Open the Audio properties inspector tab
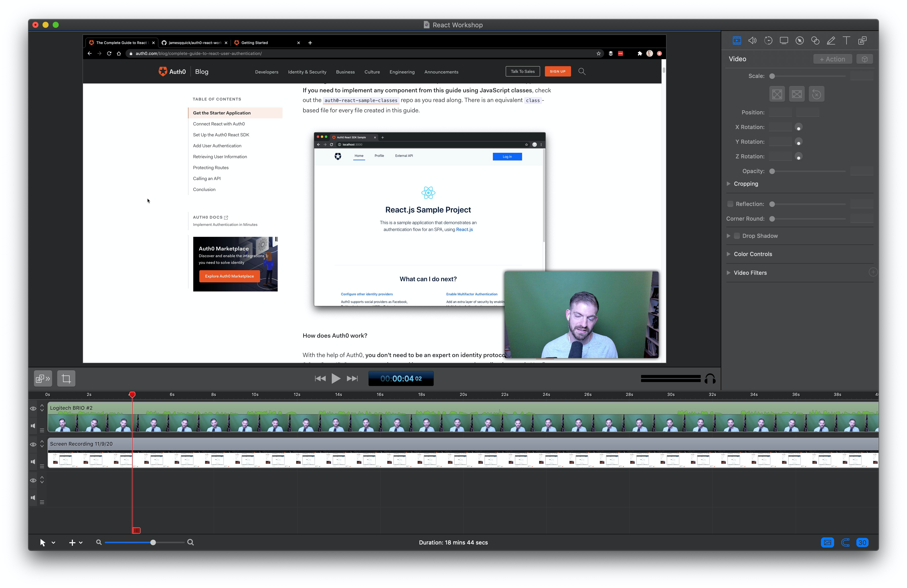 [x=752, y=40]
